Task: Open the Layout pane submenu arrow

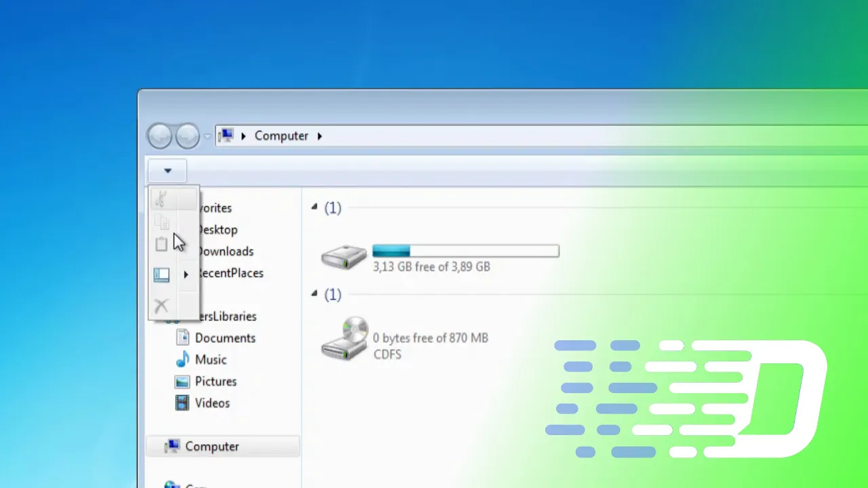Action: [186, 274]
